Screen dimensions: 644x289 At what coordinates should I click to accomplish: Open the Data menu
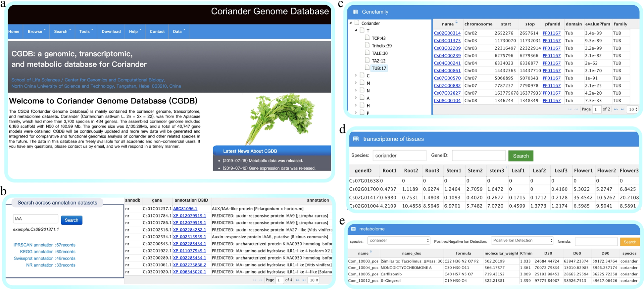coord(179,31)
